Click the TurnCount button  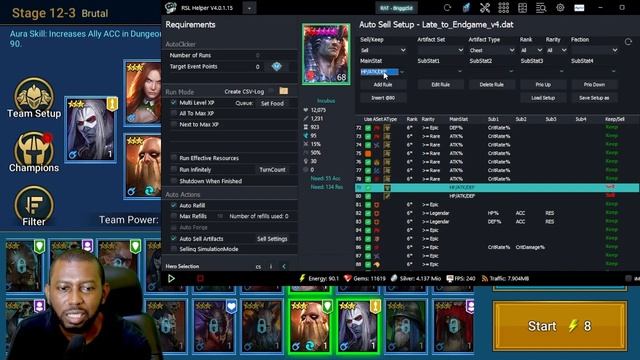pyautogui.click(x=272, y=169)
